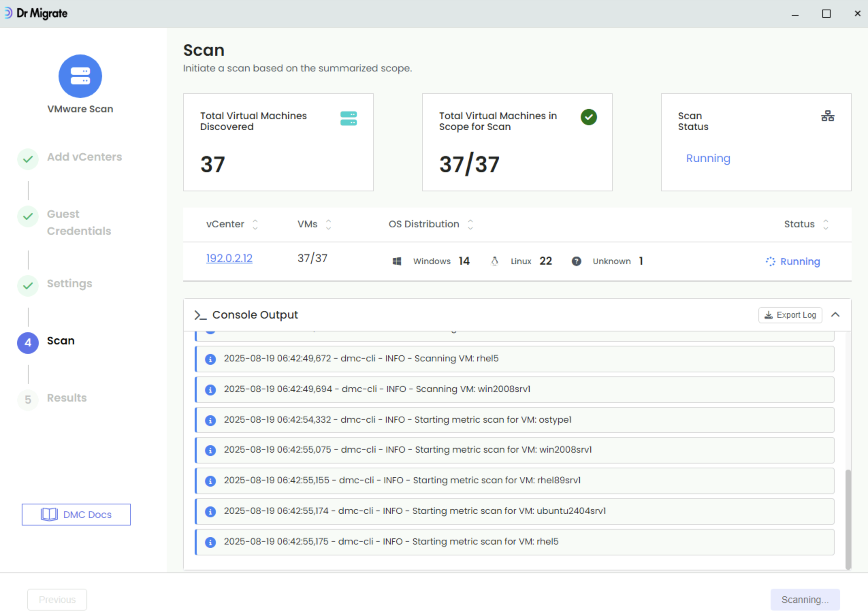
Task: Go to the Add vCenters step
Action: point(84,157)
